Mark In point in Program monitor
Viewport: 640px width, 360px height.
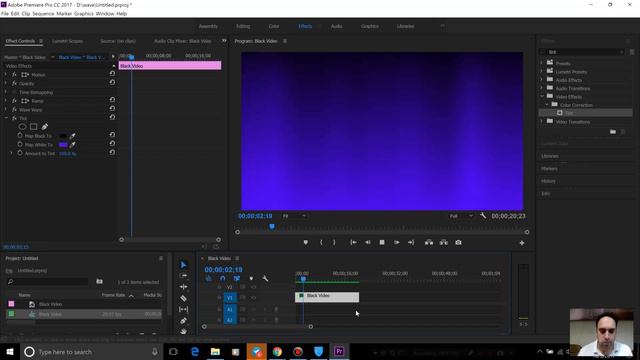pos(321,242)
